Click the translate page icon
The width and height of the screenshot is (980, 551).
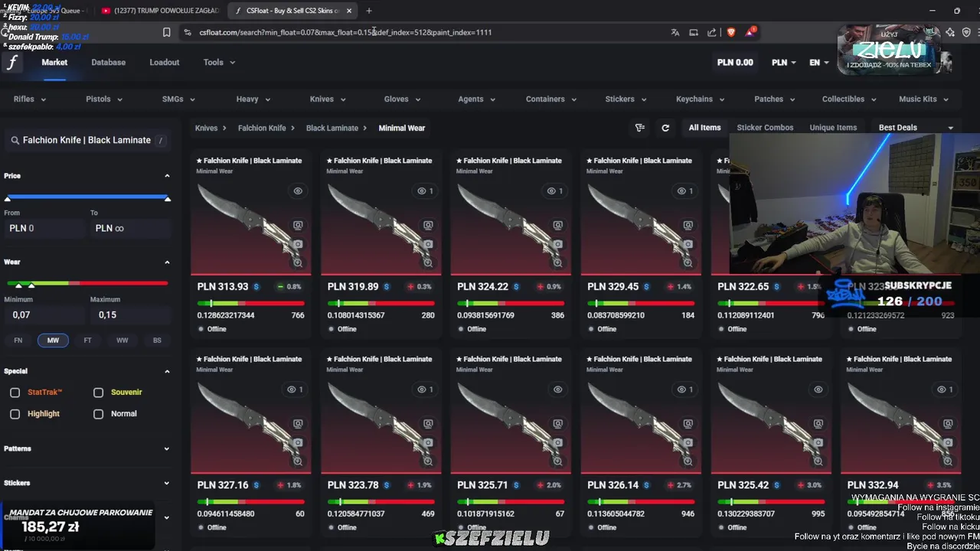[675, 32]
